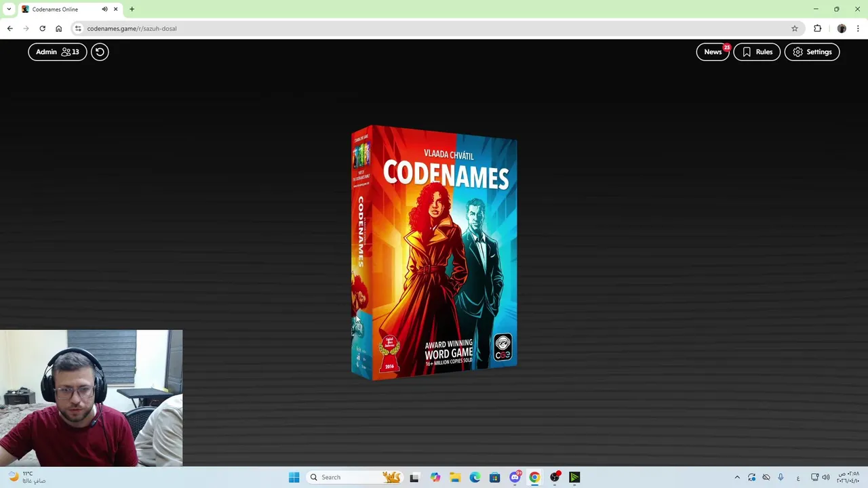This screenshot has width=868, height=488.
Task: View site information icon in address bar
Action: coord(79,28)
